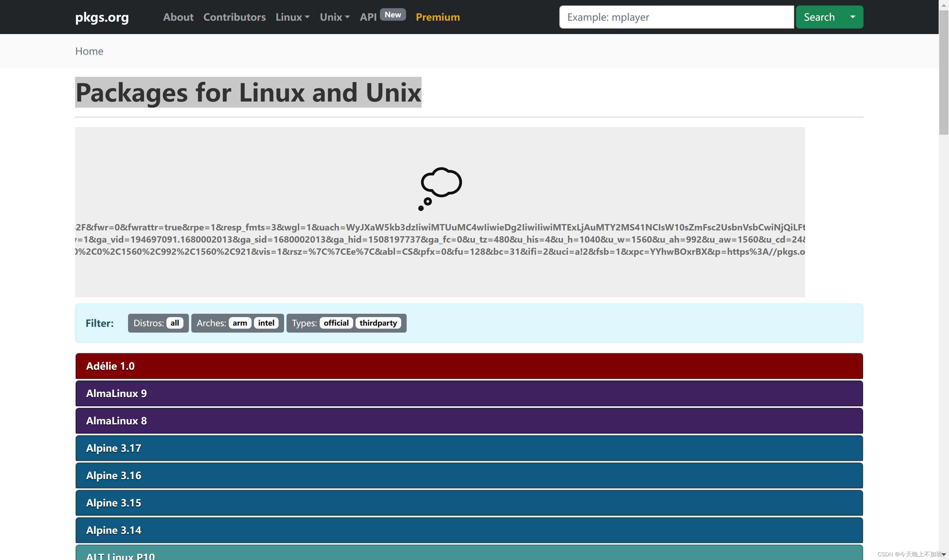The width and height of the screenshot is (949, 560).
Task: Open the About page
Action: 178,17
